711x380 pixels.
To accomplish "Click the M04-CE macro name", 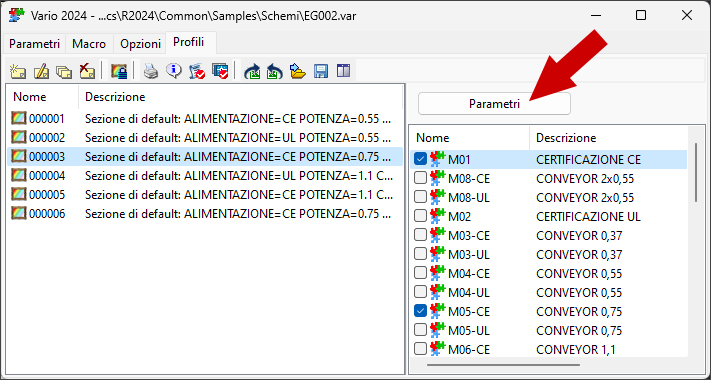I will coord(469,273).
